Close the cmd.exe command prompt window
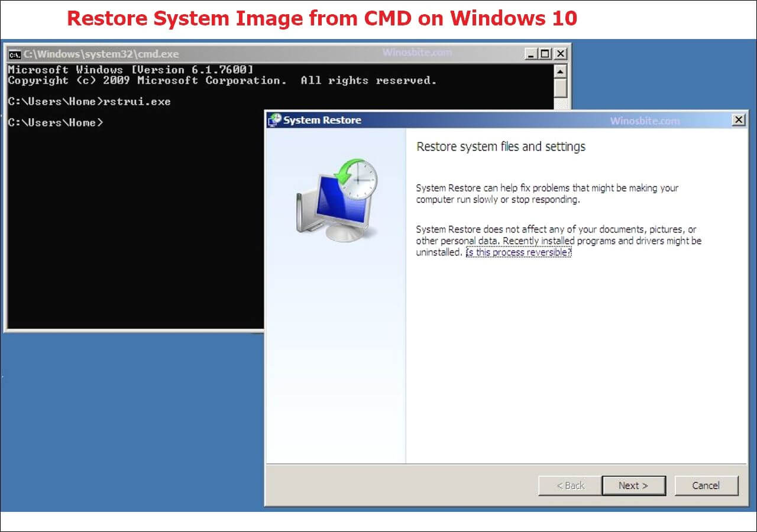757x532 pixels. point(560,54)
